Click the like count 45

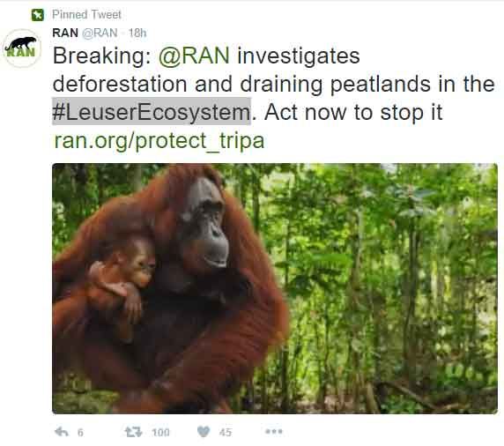(x=226, y=433)
